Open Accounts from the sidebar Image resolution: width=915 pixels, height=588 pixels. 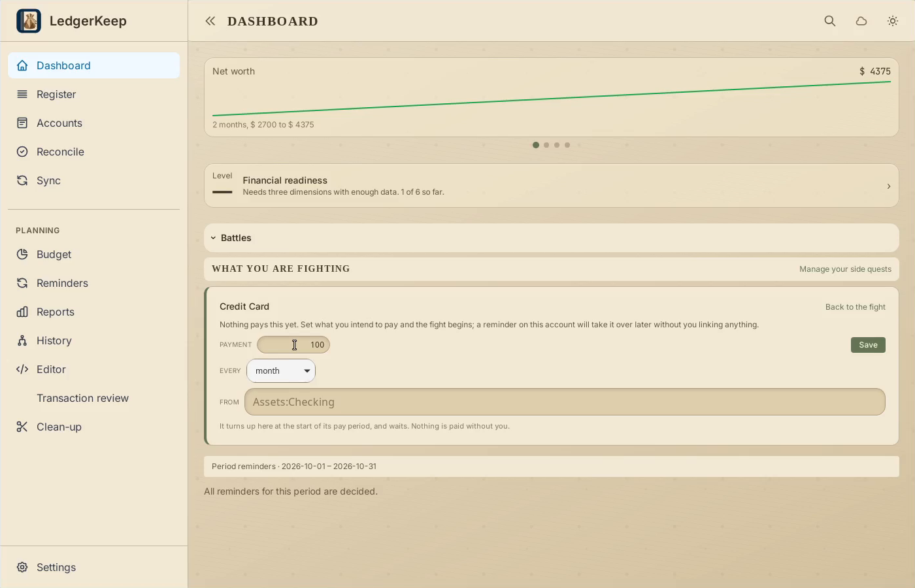tap(93, 123)
